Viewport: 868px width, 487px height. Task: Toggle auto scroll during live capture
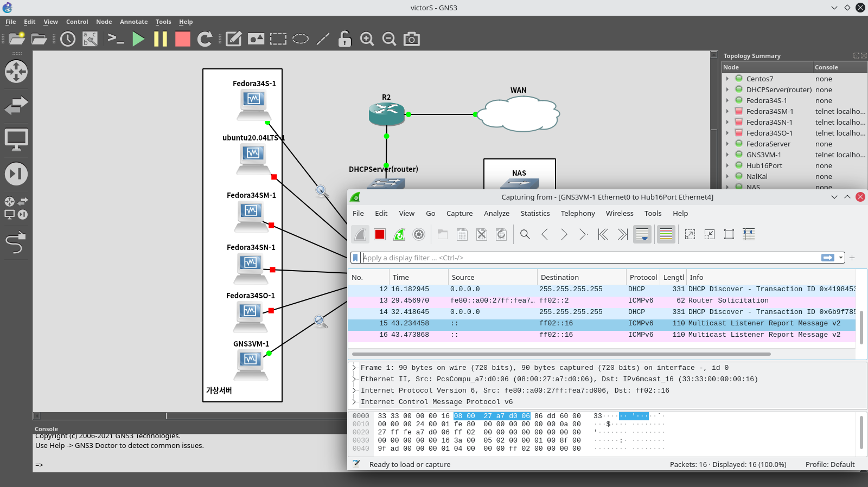tap(642, 234)
